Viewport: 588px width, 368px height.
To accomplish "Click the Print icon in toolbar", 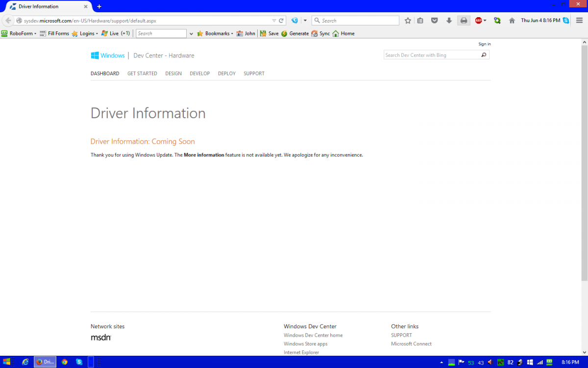I will pyautogui.click(x=464, y=21).
